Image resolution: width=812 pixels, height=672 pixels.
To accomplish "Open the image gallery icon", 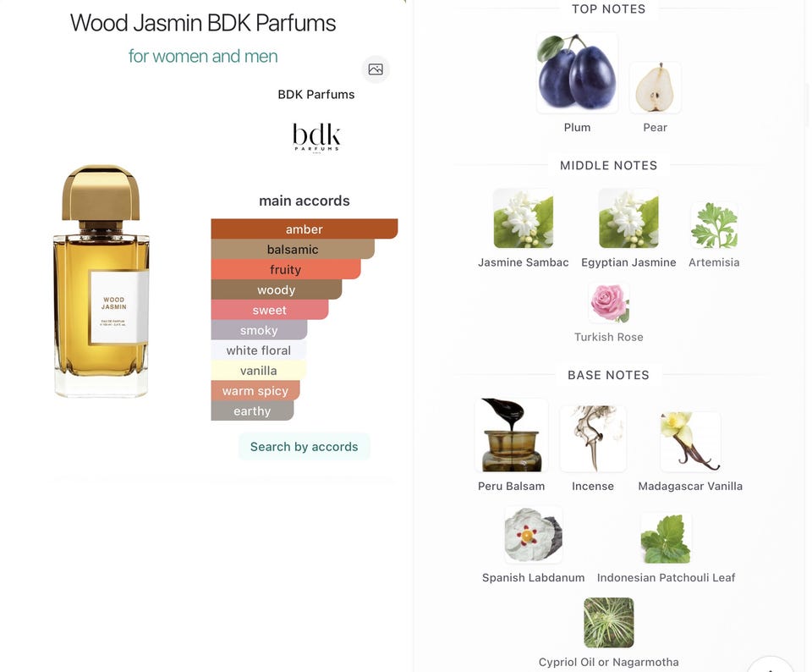I will [x=376, y=69].
